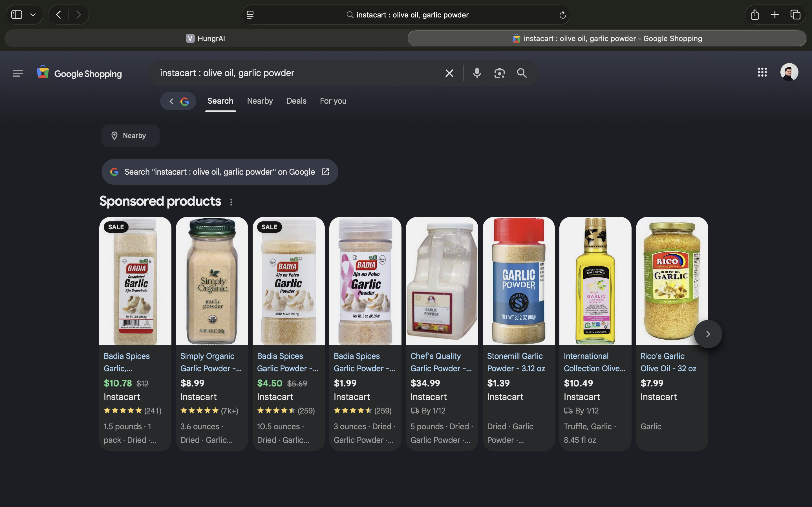Search the query on Google link
The width and height of the screenshot is (812, 507).
tap(220, 172)
